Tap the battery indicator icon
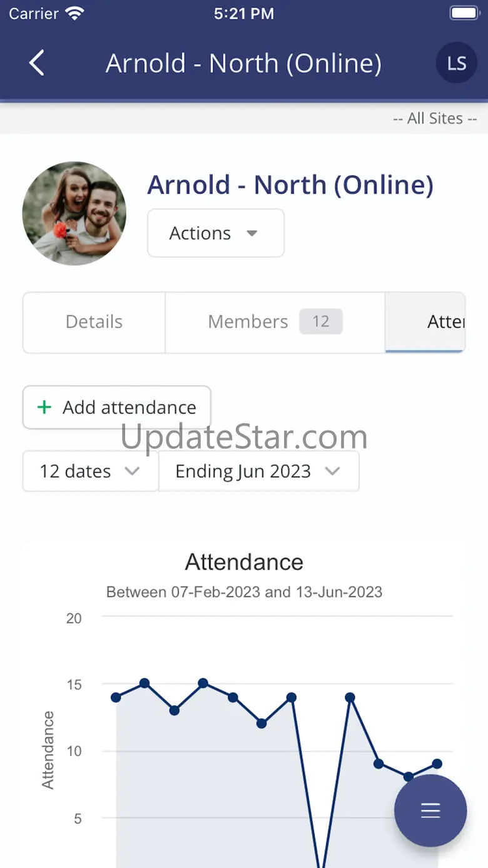The width and height of the screenshot is (488, 868). coord(464,14)
